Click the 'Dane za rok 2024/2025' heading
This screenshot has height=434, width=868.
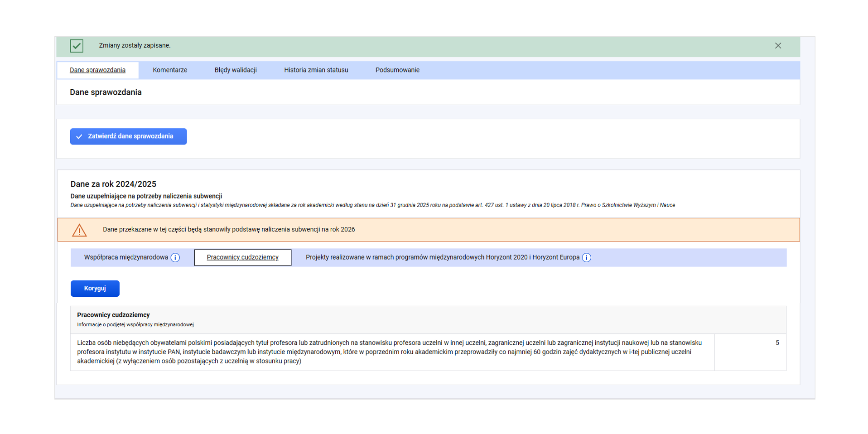113,184
